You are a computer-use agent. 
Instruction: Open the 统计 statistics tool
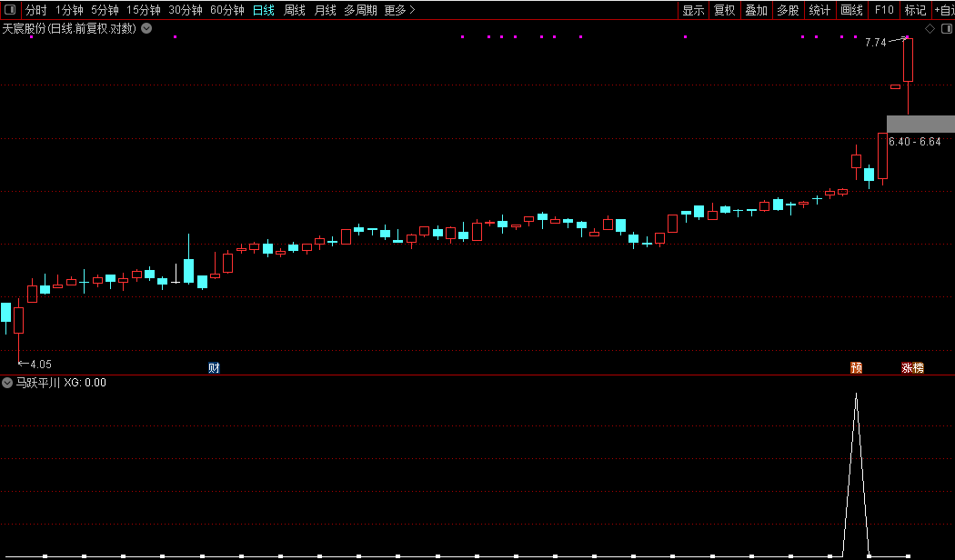(x=819, y=10)
